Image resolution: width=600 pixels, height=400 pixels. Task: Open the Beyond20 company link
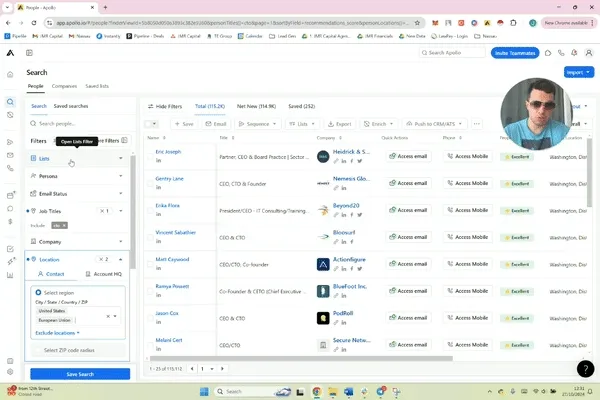click(x=346, y=206)
